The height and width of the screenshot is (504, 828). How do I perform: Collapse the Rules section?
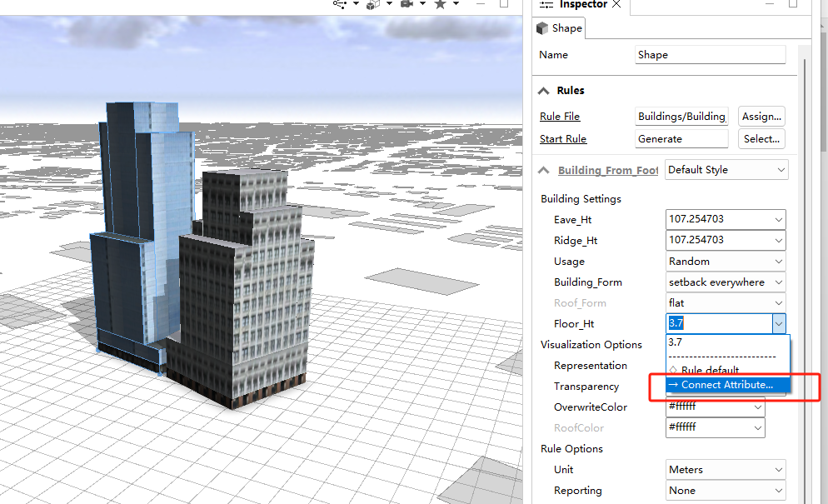tap(545, 90)
